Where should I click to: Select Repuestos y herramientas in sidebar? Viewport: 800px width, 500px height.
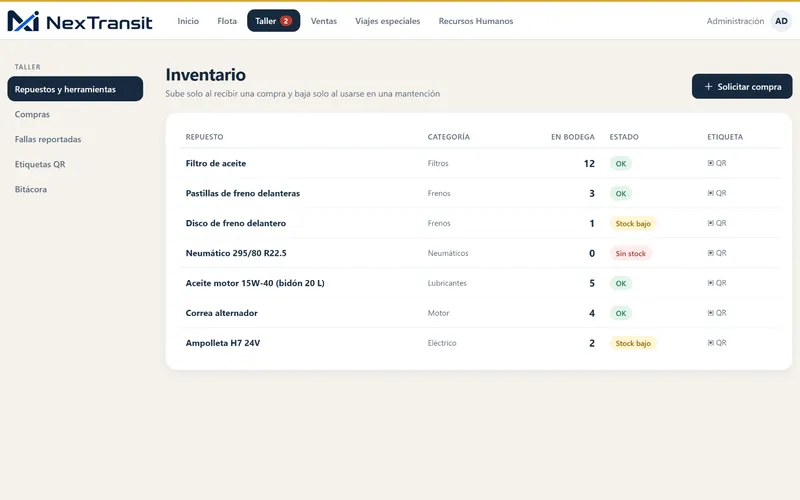click(75, 89)
